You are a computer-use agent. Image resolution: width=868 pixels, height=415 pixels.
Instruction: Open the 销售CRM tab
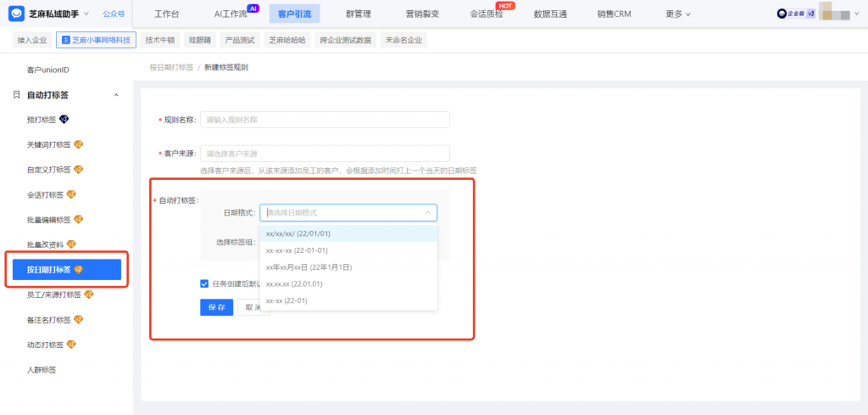pos(614,14)
